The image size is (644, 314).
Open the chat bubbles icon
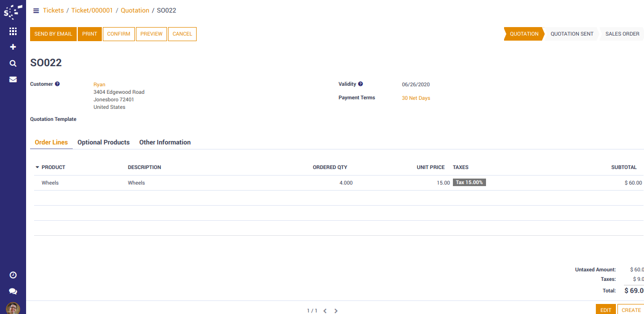pyautogui.click(x=13, y=291)
